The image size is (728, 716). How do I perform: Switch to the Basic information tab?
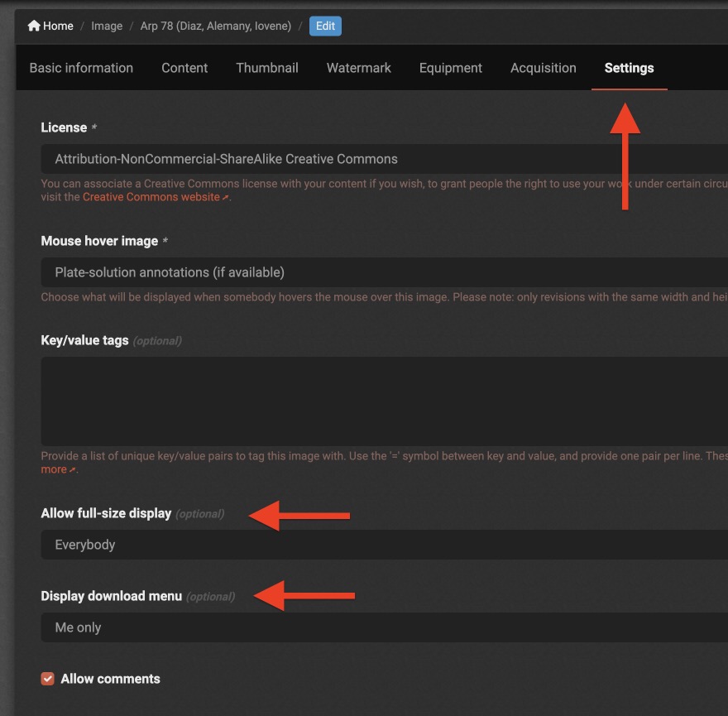(81, 68)
